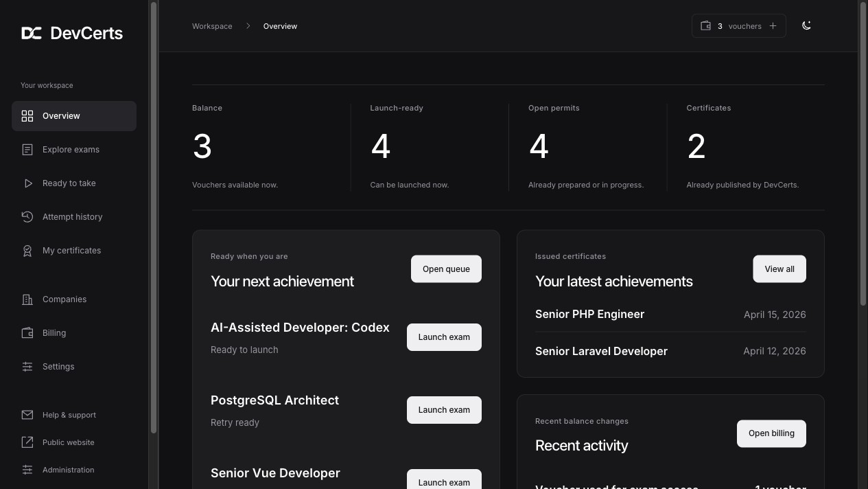The width and height of the screenshot is (868, 489).
Task: Click the Open billing button
Action: (771, 433)
